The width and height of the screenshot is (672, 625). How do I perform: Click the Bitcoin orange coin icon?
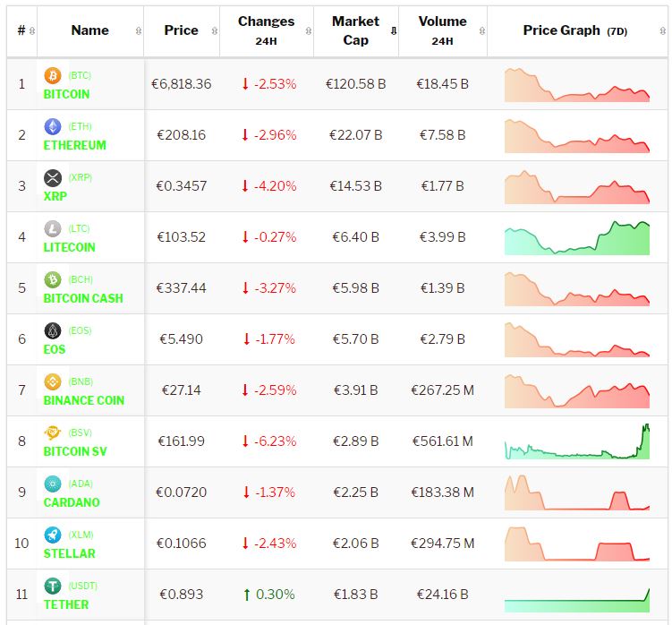pyautogui.click(x=52, y=76)
